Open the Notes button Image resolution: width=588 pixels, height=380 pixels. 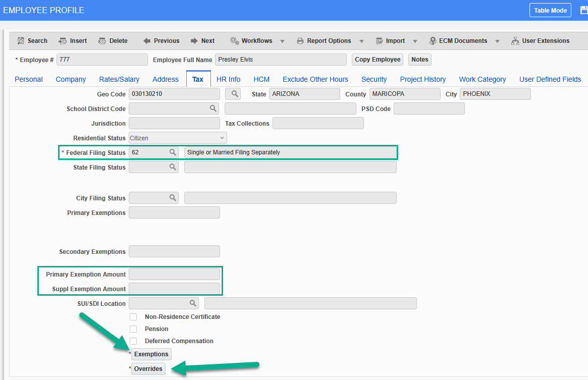[x=419, y=59]
